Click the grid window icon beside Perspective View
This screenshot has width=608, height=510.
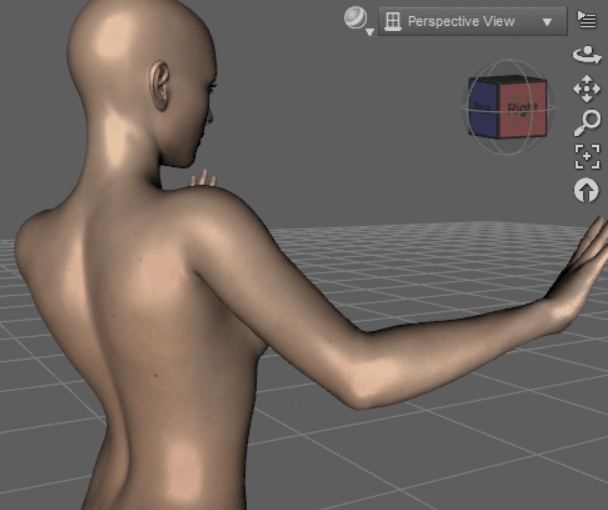click(x=392, y=21)
